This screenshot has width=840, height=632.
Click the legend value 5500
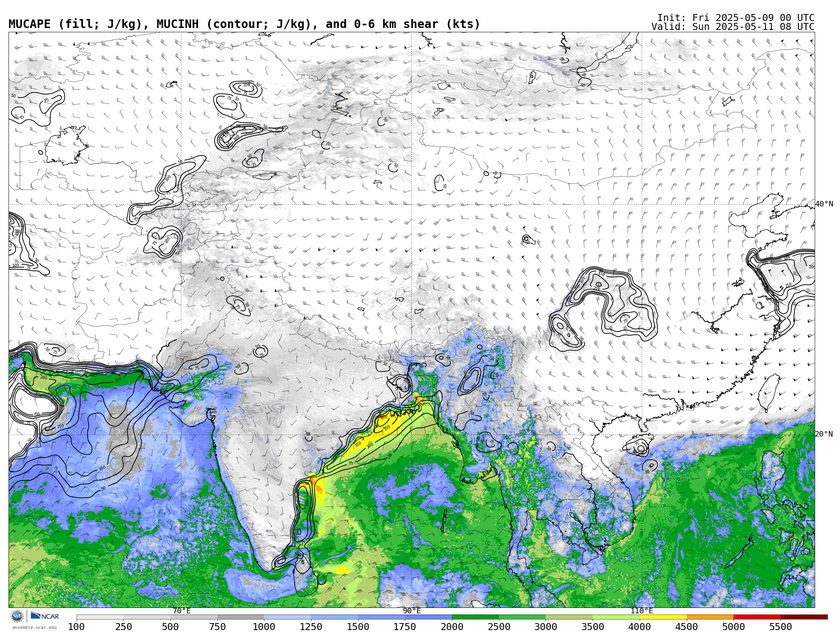click(x=780, y=627)
